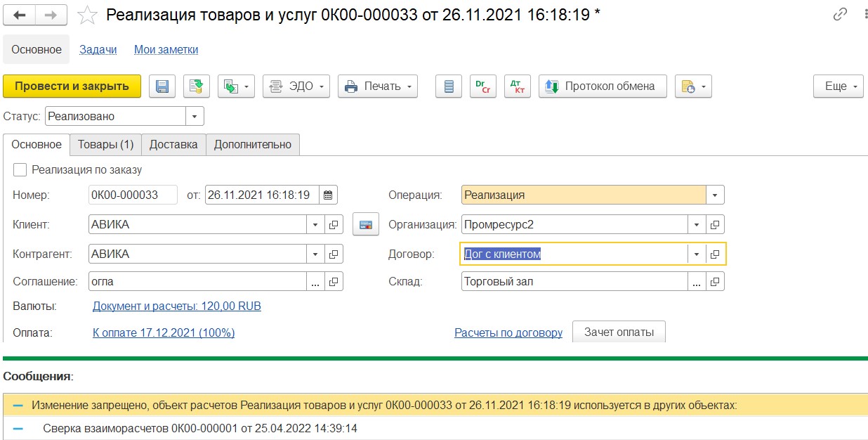The height and width of the screenshot is (440, 868).
Task: Click the Save document floppy disk icon
Action: [162, 86]
